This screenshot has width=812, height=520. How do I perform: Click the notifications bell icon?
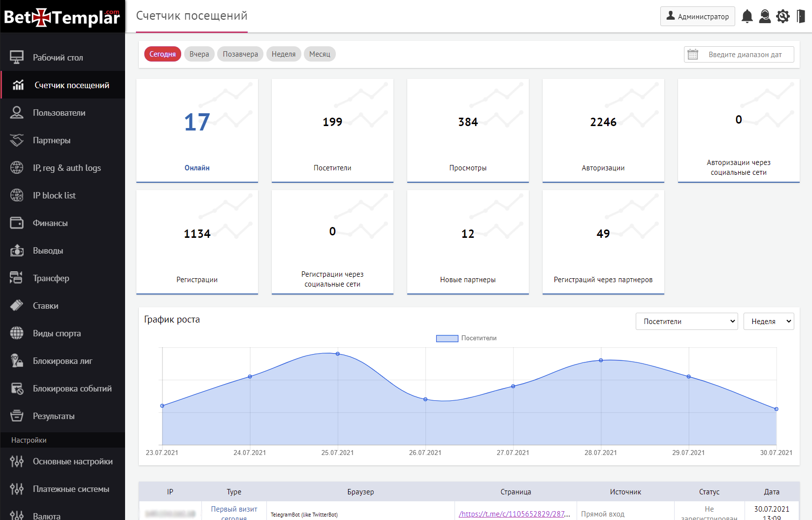click(x=747, y=16)
